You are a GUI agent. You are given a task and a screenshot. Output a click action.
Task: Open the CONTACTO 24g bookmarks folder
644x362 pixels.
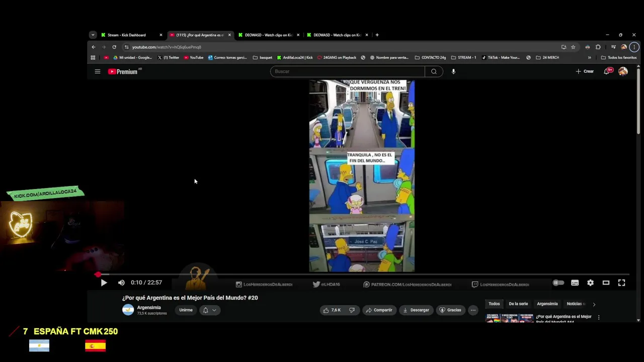[x=430, y=57]
